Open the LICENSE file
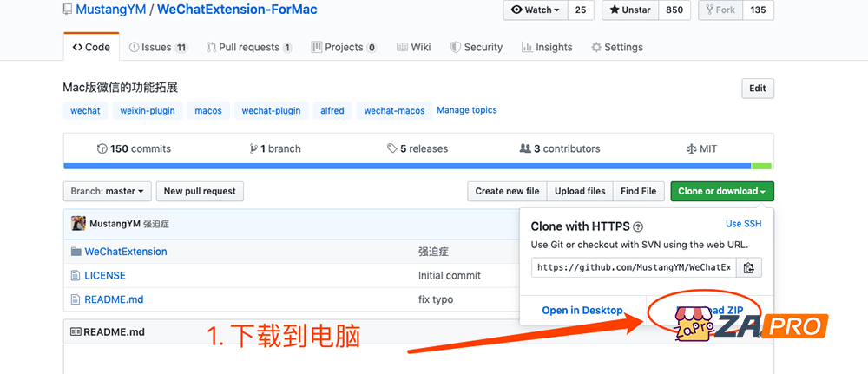Image resolution: width=868 pixels, height=374 pixels. click(105, 276)
